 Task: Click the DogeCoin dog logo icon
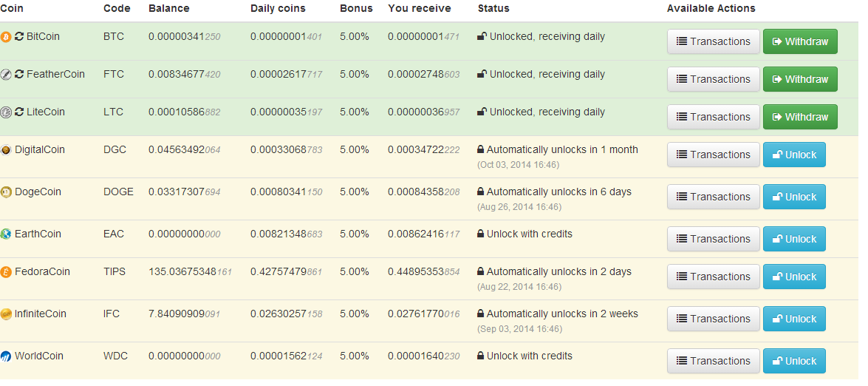click(x=6, y=192)
